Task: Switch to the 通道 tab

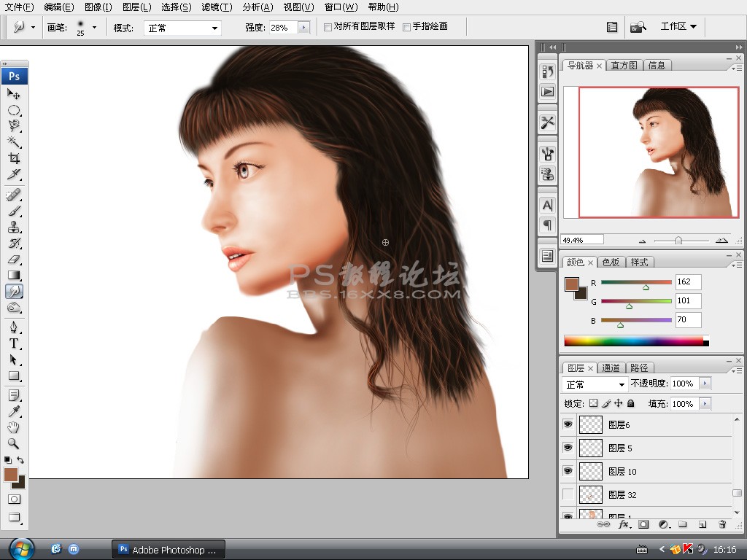Action: click(611, 367)
